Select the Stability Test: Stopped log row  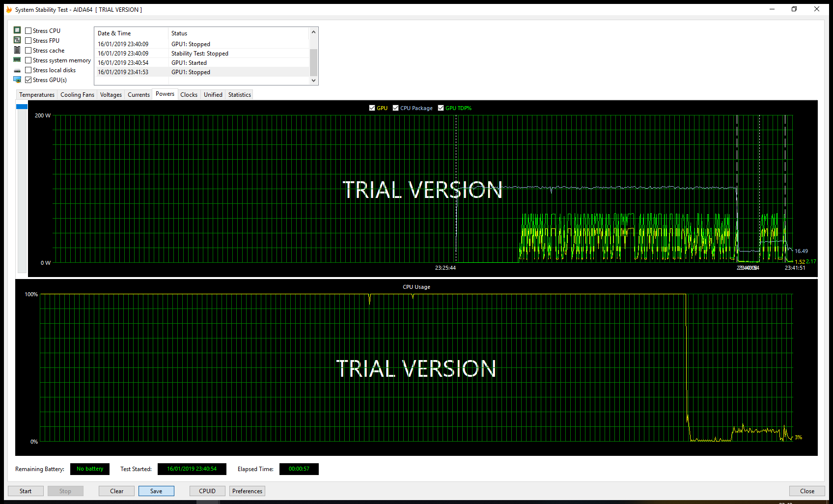coord(202,53)
